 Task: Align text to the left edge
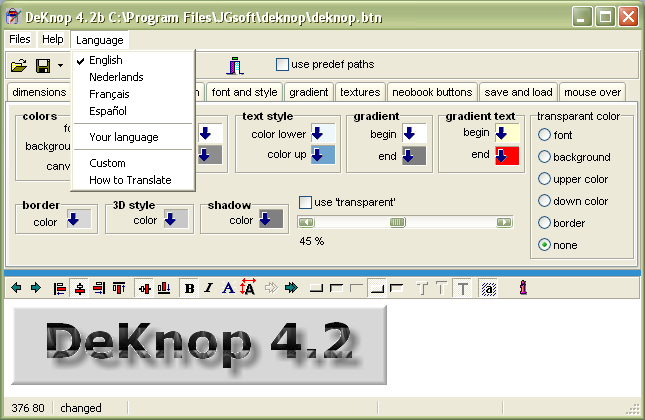click(60, 288)
